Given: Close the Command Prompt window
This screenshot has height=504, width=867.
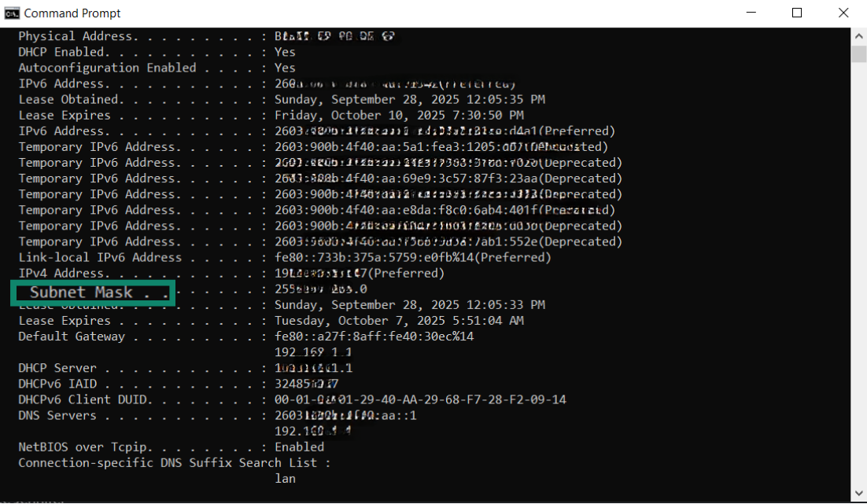Looking at the screenshot, I should point(843,13).
